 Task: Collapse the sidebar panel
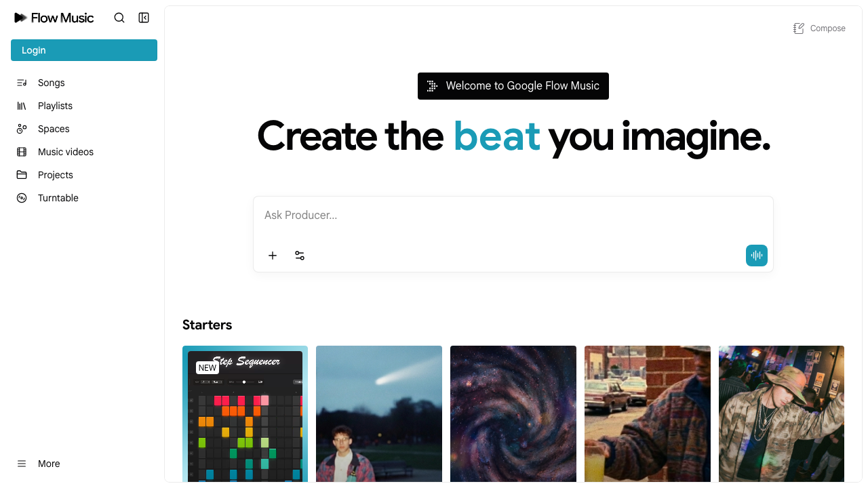coord(144,18)
